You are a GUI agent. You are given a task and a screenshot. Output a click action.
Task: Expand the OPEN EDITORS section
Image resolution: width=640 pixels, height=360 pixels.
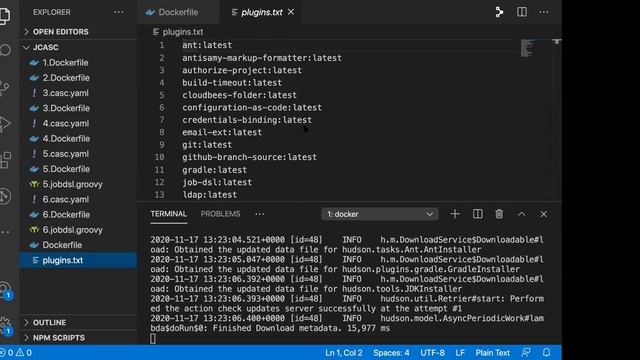[60, 32]
